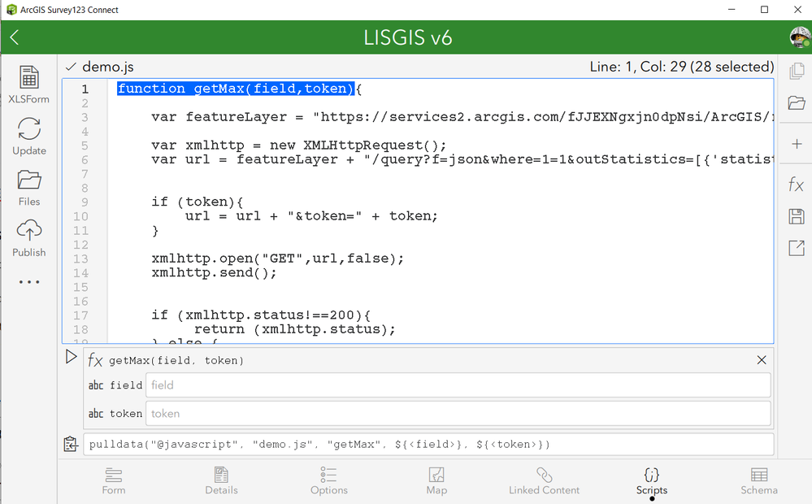Click the return (xmlhttp.status); line
812x504 pixels.
295,329
